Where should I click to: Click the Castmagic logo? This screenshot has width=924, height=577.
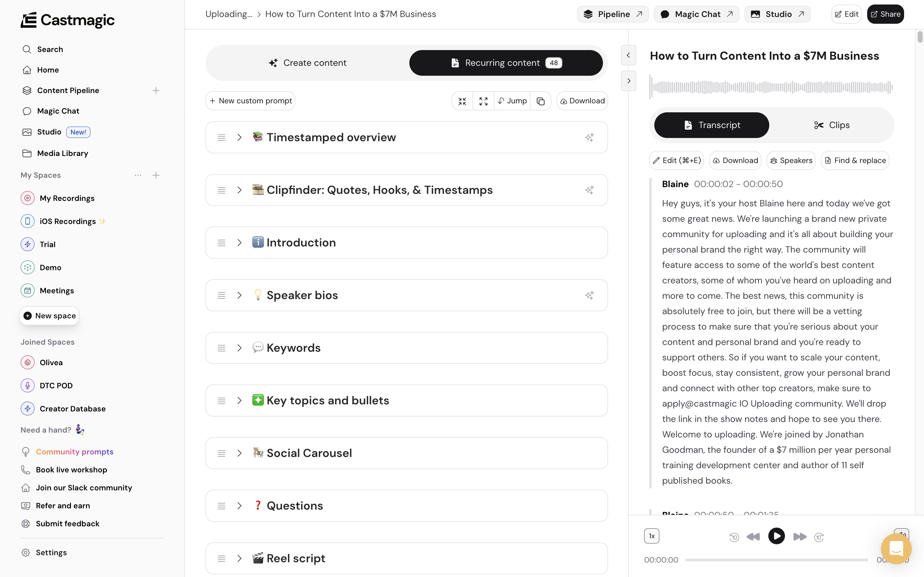point(67,20)
